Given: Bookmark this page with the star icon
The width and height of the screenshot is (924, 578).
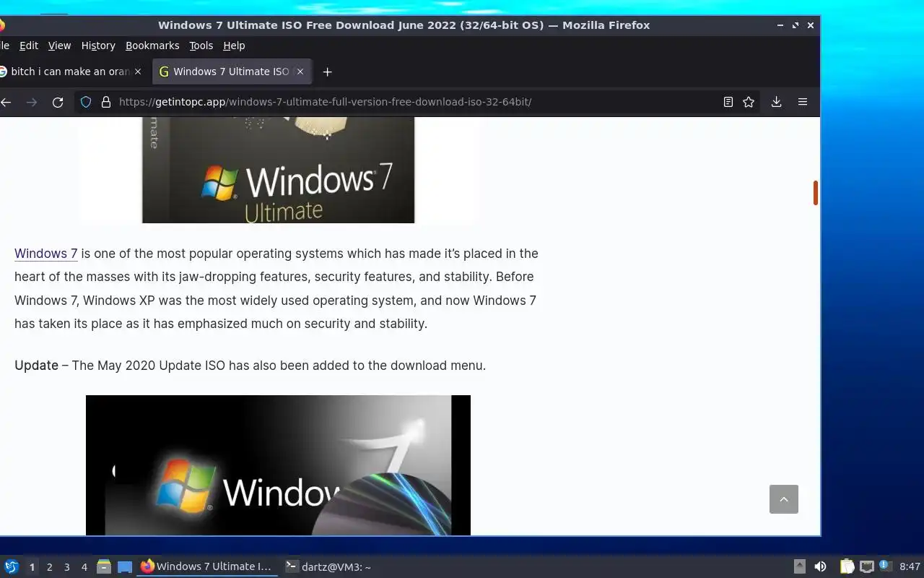Looking at the screenshot, I should tap(749, 102).
